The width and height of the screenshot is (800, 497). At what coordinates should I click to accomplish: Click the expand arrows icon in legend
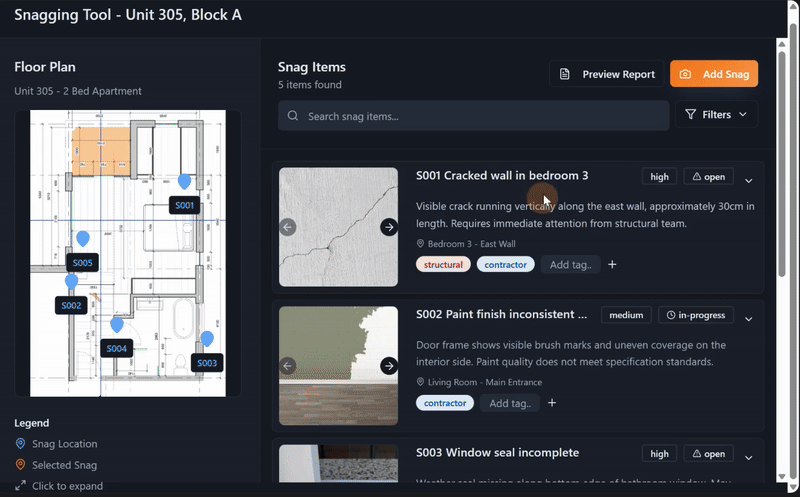click(20, 485)
